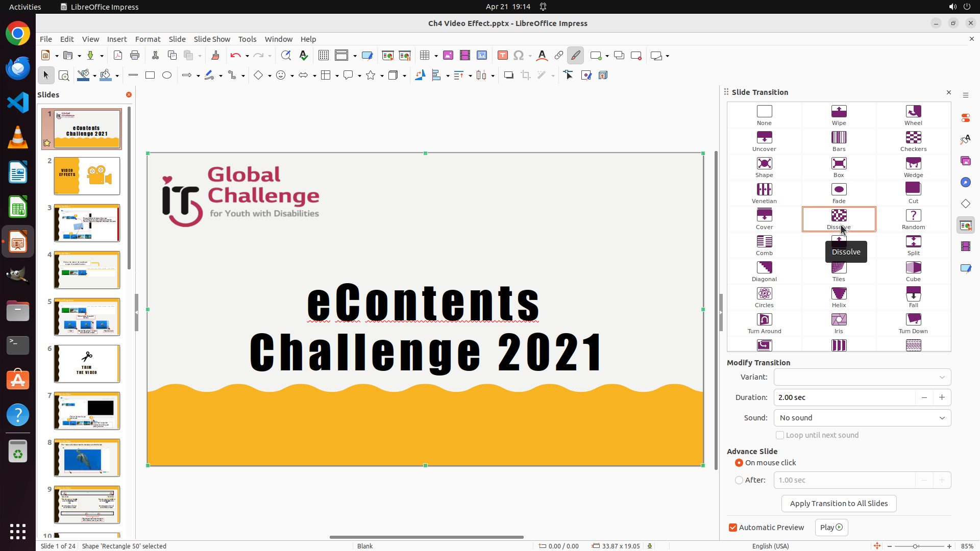Choose the Venetian transition icon
Image resolution: width=980 pixels, height=551 pixels.
coord(764,193)
